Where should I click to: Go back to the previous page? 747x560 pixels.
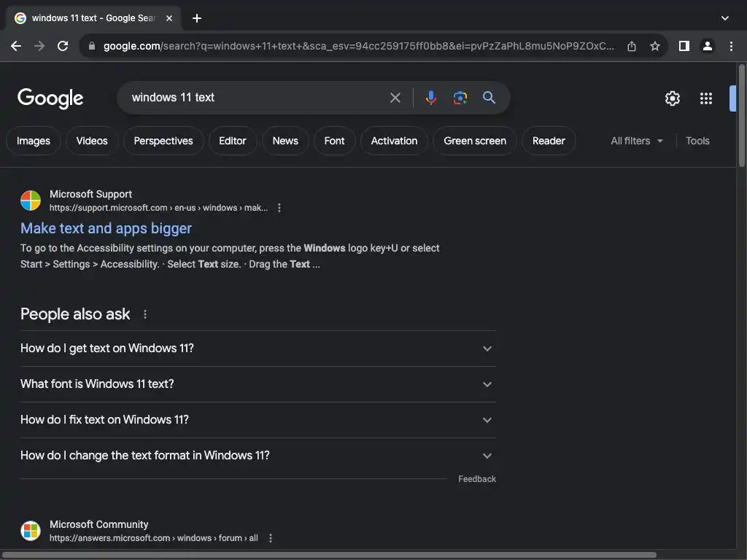16,46
